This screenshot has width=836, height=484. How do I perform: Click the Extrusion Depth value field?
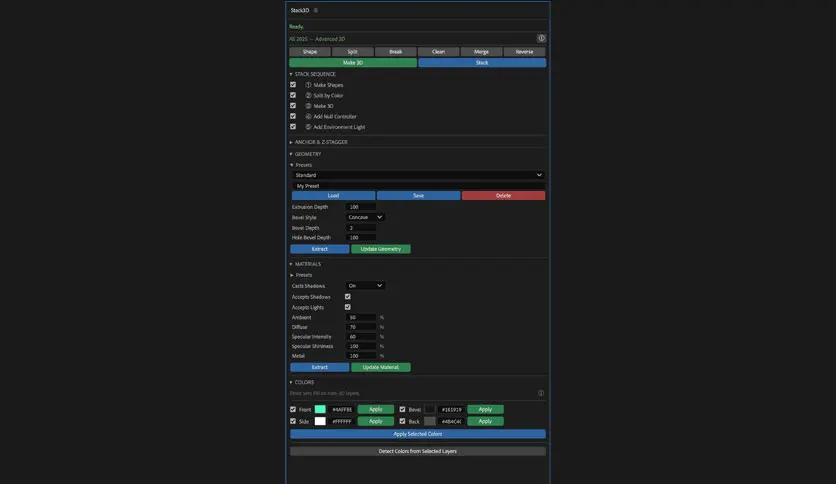361,207
